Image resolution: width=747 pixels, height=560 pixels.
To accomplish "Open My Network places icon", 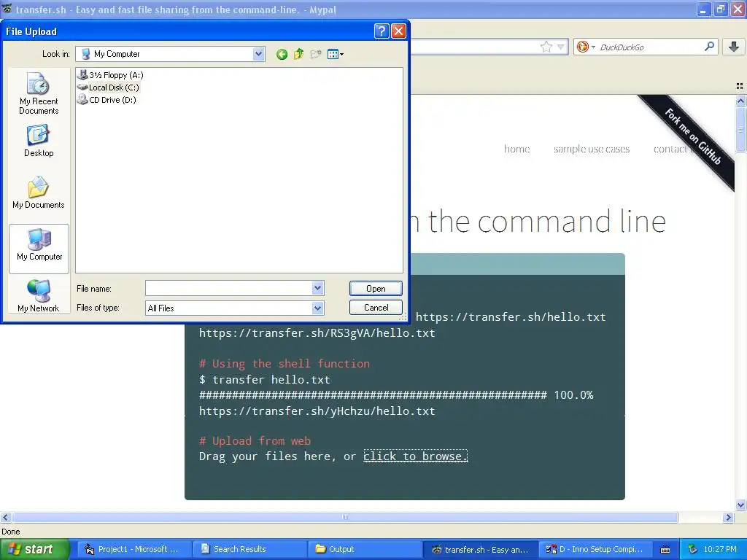I will pyautogui.click(x=39, y=296).
